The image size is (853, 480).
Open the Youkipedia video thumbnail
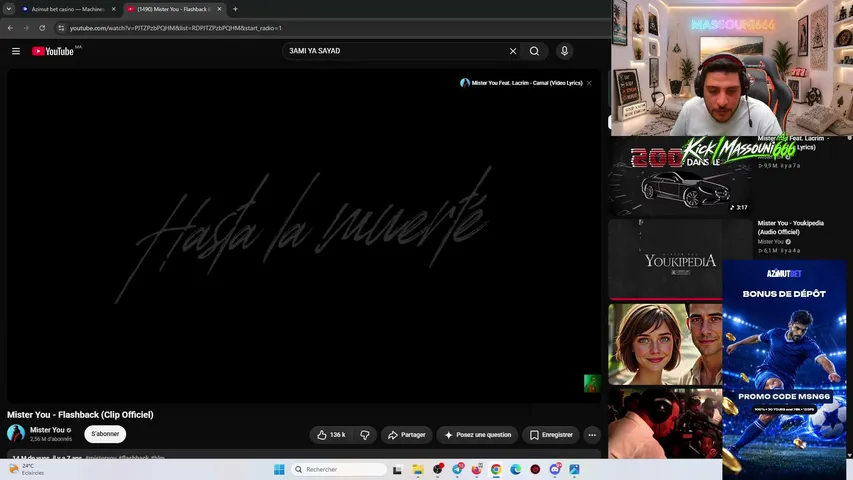pos(665,259)
